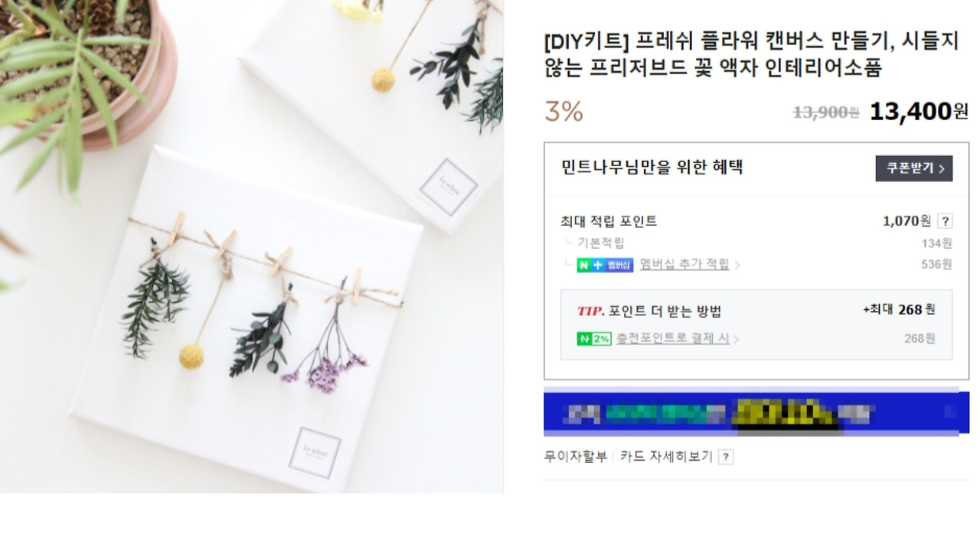Select the 무이자할부 link

[x=576, y=457]
